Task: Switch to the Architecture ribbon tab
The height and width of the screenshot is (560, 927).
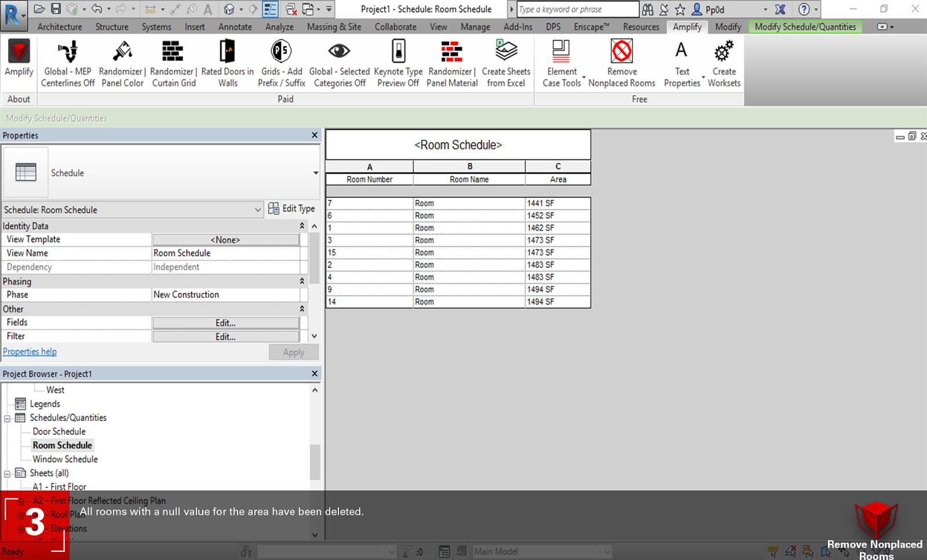Action: tap(59, 27)
